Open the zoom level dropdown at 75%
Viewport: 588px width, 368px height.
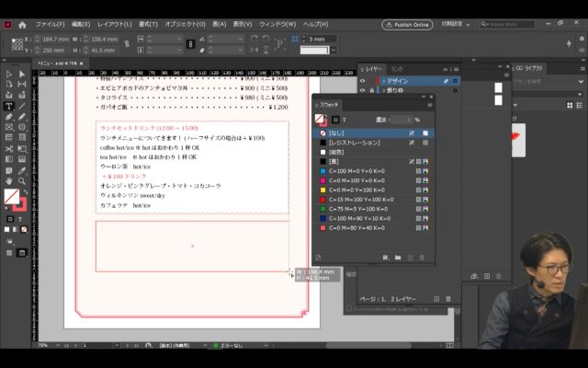57,345
